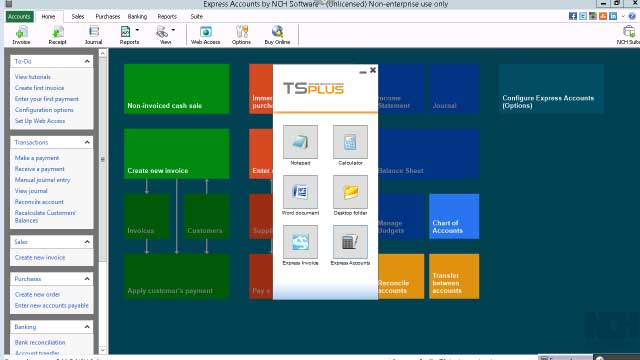This screenshot has height=360, width=640.
Task: Expand the Reports toolbar dropdown arrow
Action: click(x=137, y=30)
